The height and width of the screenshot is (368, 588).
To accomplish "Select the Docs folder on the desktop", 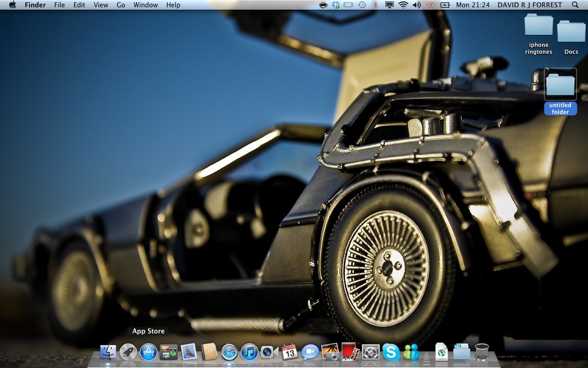I will [571, 31].
